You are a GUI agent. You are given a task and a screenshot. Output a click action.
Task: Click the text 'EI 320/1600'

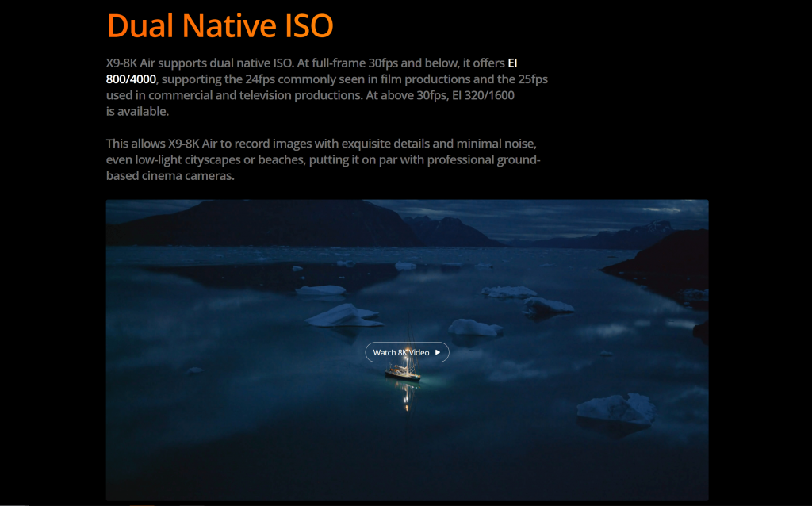click(483, 95)
